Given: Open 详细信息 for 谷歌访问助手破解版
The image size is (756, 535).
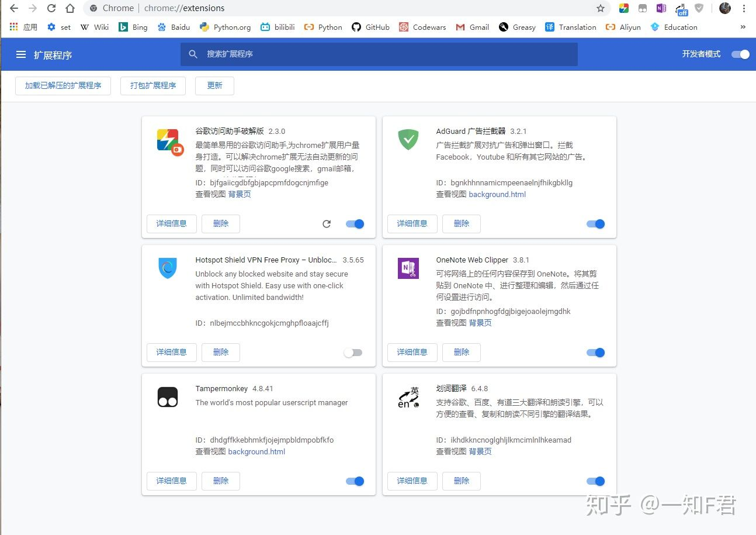Looking at the screenshot, I should 172,223.
